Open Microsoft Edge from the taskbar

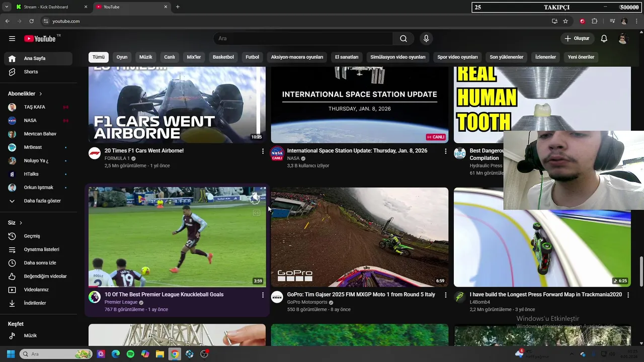[116, 354]
